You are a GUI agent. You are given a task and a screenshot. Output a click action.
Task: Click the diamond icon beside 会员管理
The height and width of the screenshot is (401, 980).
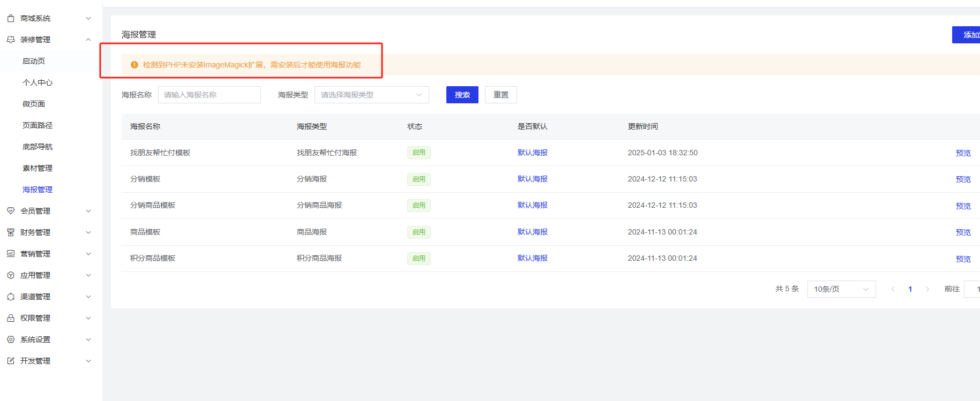click(11, 211)
